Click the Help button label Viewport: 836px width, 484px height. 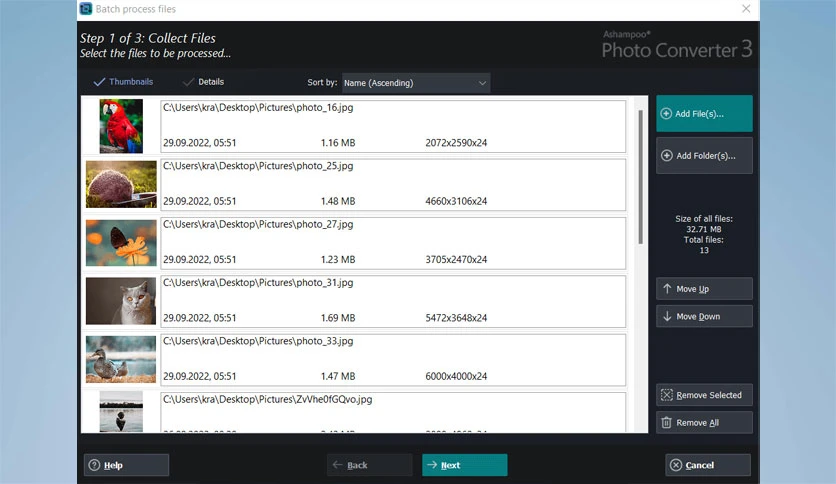coord(113,465)
